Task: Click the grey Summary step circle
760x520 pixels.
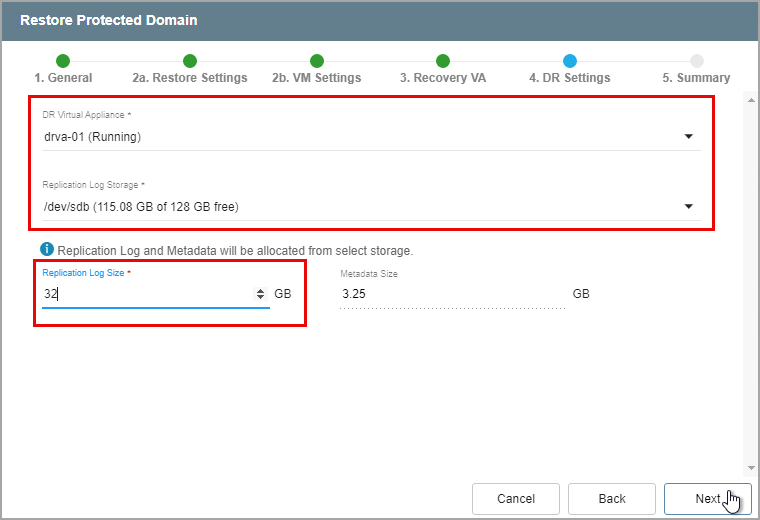Action: click(697, 61)
